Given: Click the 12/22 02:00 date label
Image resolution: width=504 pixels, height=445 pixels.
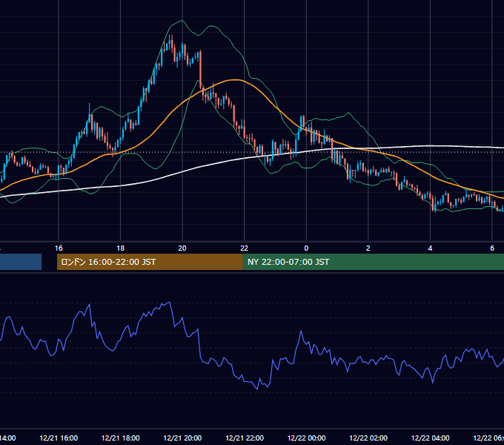Looking at the screenshot, I should click(368, 438).
